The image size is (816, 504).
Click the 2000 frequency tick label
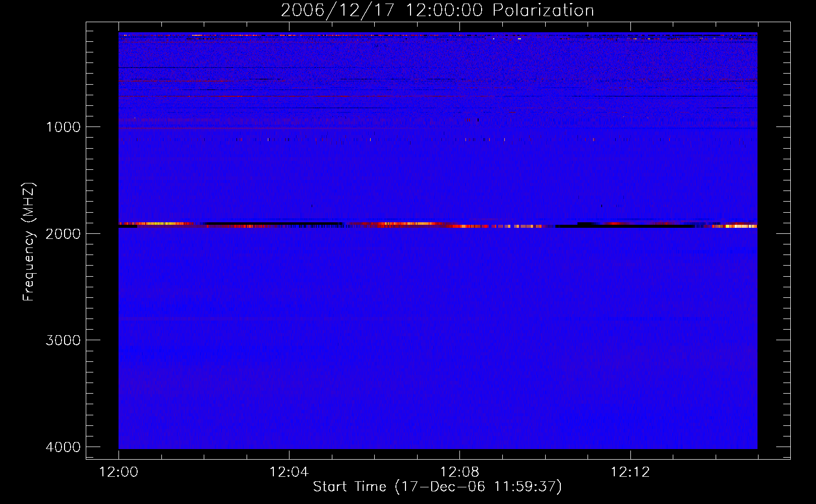(63, 233)
